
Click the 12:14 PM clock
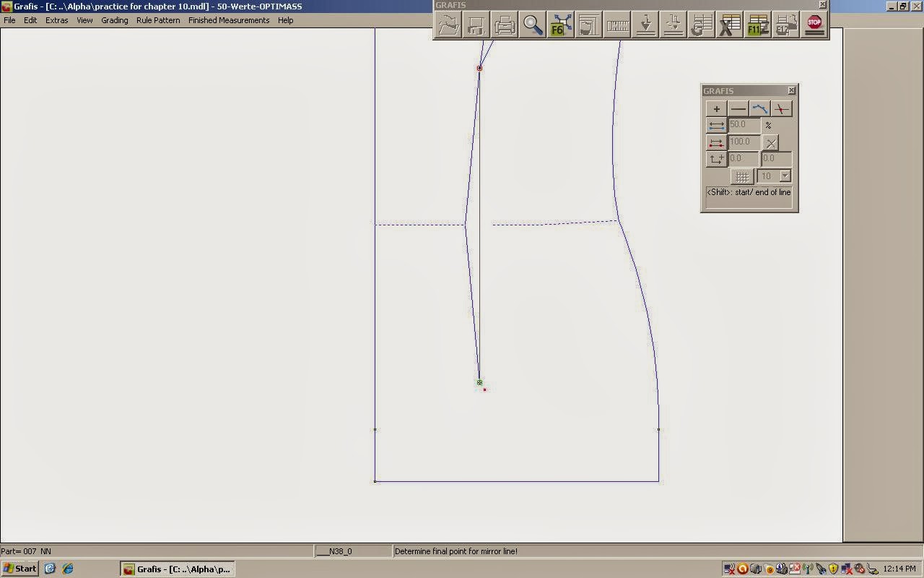[899, 569]
